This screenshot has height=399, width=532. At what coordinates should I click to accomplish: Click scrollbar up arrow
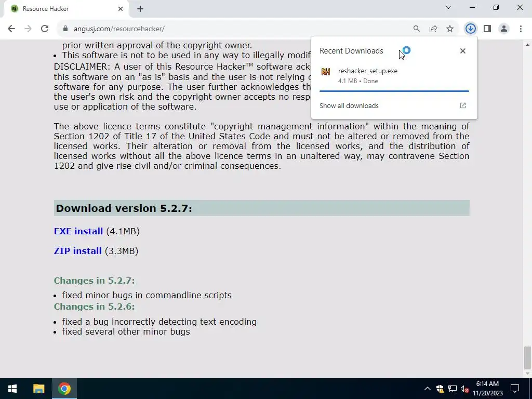pos(527,45)
